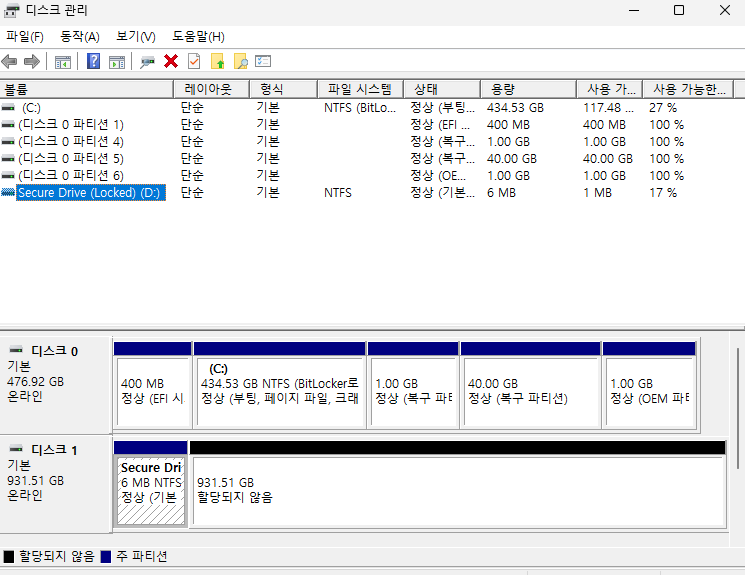Viewport: 745px width, 575px height.
Task: Select the (디스크 0 파티션 1) row
Action: click(367, 125)
